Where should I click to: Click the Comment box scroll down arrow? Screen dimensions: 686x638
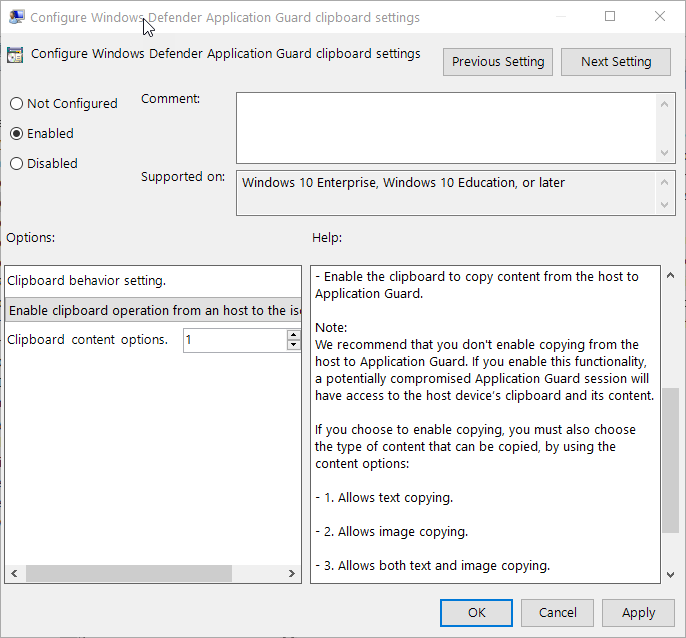(x=665, y=153)
